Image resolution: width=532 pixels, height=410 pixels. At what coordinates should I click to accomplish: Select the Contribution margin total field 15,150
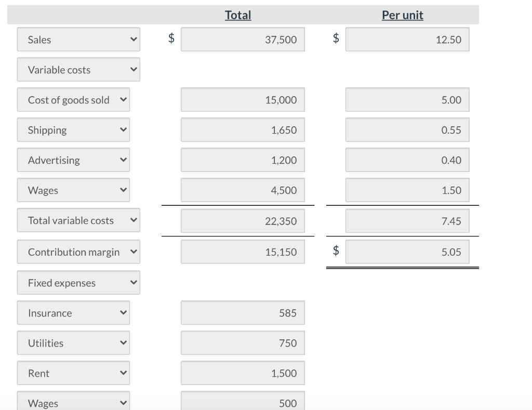click(x=242, y=252)
